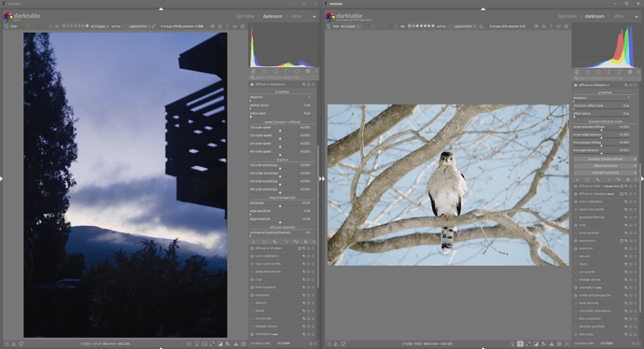
Task: Open enlarge canvas module in right window
Action: click(589, 280)
